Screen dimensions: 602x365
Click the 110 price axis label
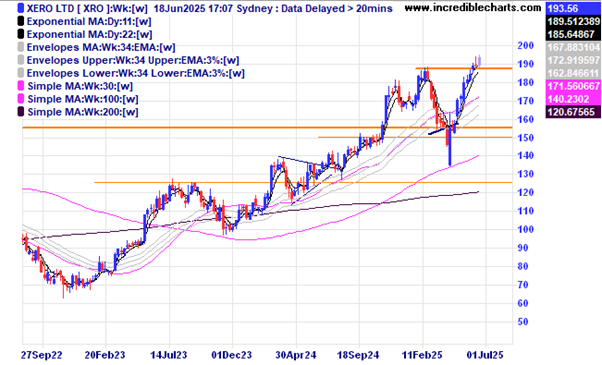pos(526,211)
